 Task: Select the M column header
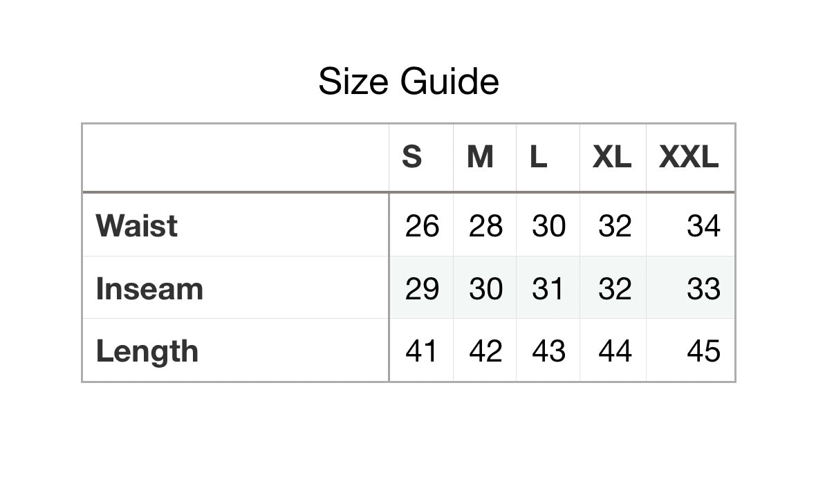480,158
